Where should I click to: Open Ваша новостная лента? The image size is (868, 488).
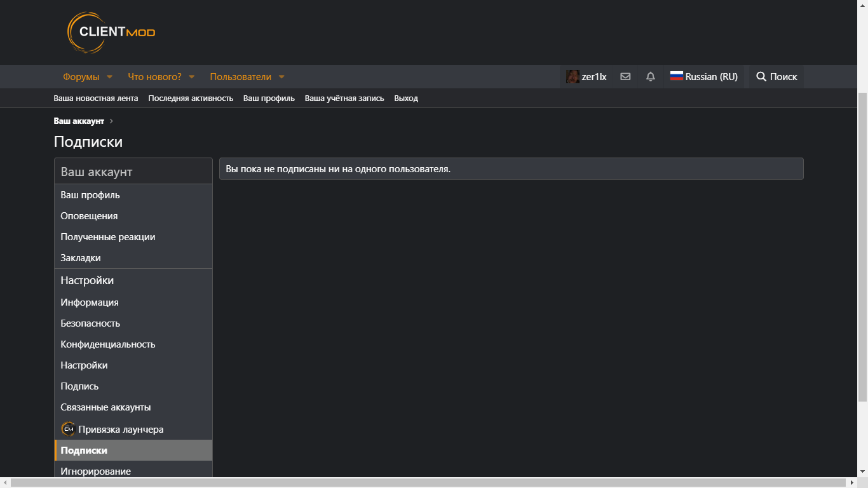click(x=95, y=98)
